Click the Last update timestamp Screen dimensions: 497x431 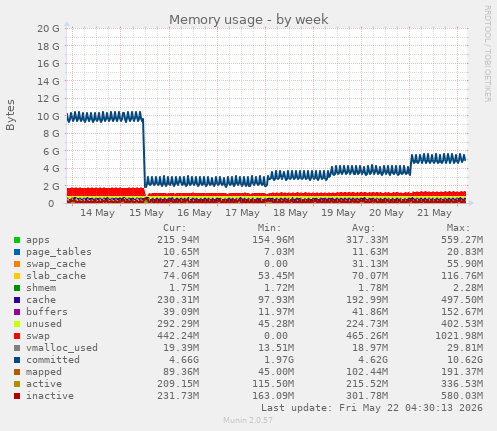coord(372,408)
